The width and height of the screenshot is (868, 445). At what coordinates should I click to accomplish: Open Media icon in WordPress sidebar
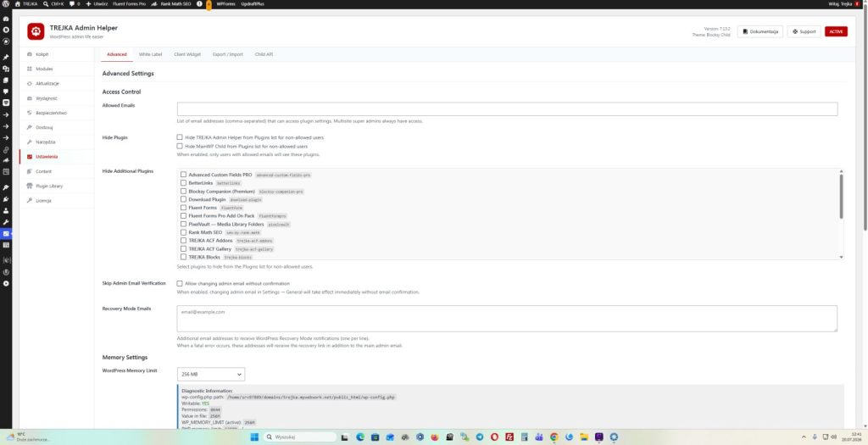[6, 69]
